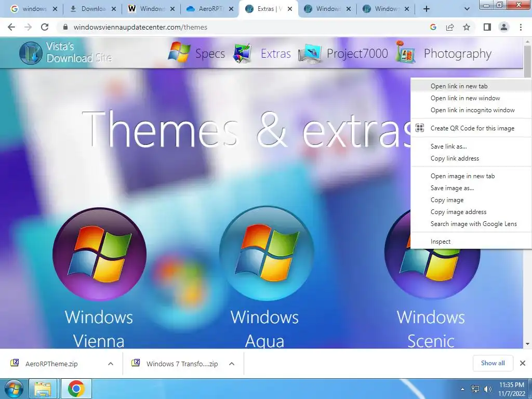Expand options for Windows 7 Transfo zip download
The image size is (532, 399).
(x=232, y=364)
